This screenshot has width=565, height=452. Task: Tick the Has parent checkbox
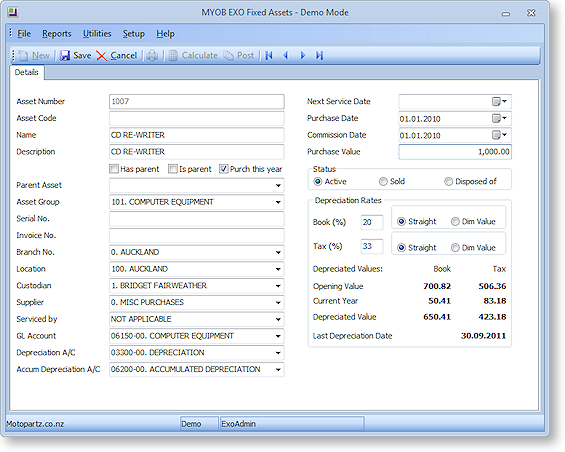coord(114,169)
